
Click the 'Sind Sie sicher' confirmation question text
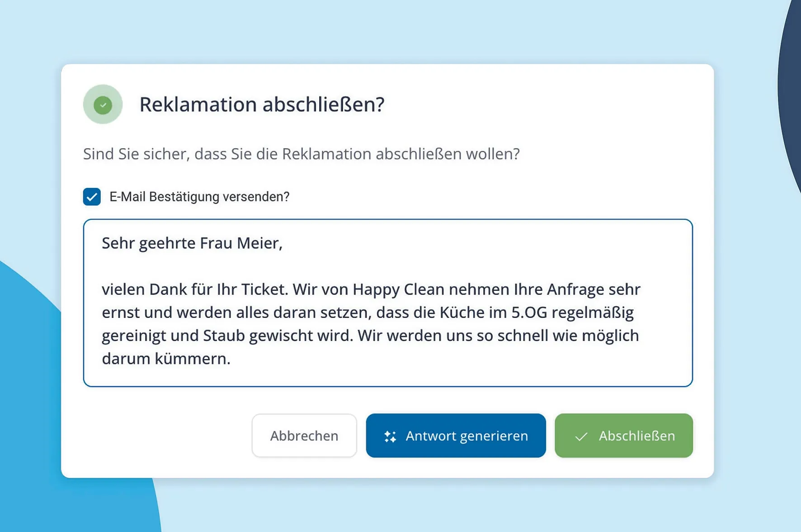[301, 154]
